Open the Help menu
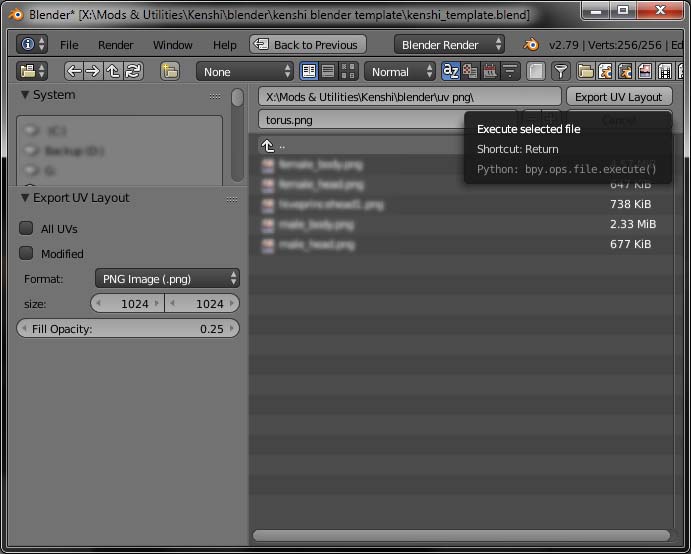The width and height of the screenshot is (691, 554). [225, 45]
